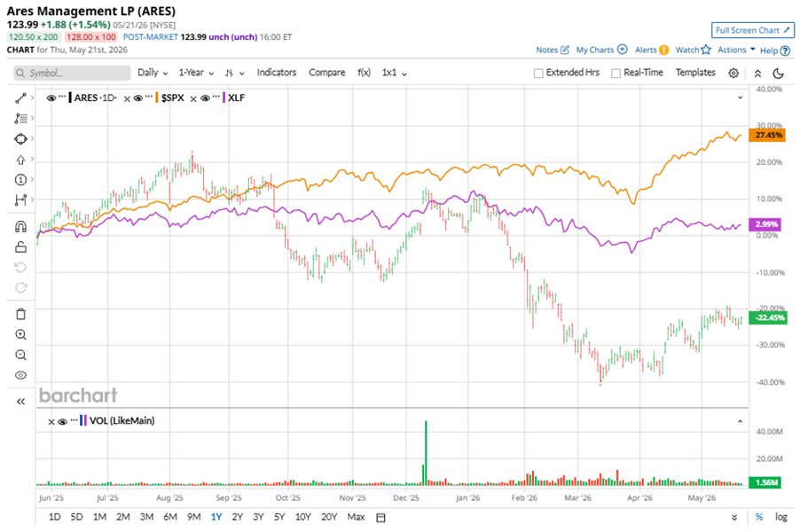Enable the Real-Time checkbox
The width and height of the screenshot is (800, 532).
616,73
